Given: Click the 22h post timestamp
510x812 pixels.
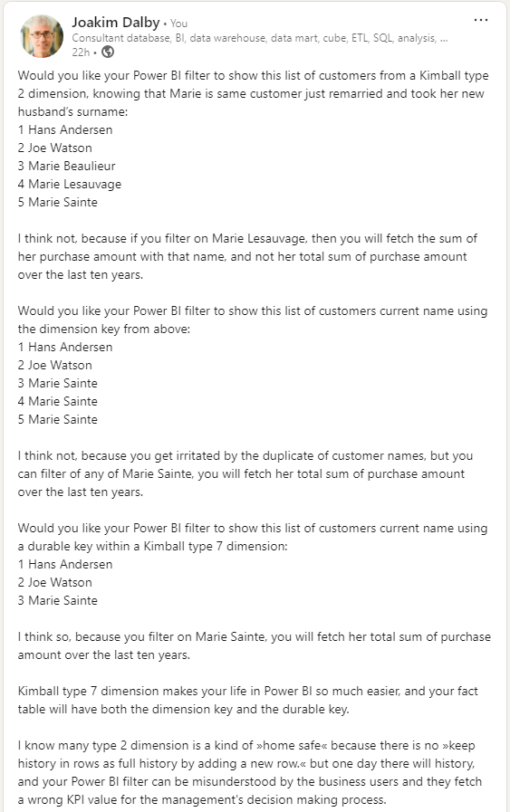Looking at the screenshot, I should pyautogui.click(x=81, y=52).
